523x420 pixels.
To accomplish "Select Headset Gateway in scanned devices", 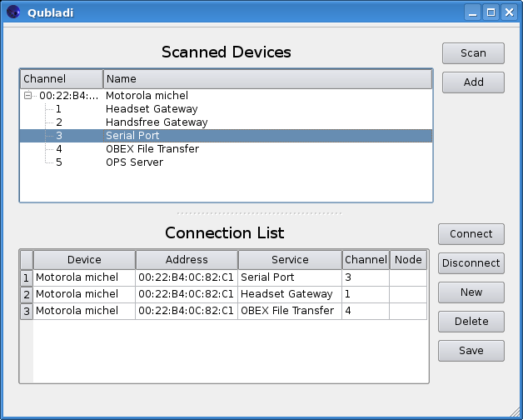I will (226, 109).
